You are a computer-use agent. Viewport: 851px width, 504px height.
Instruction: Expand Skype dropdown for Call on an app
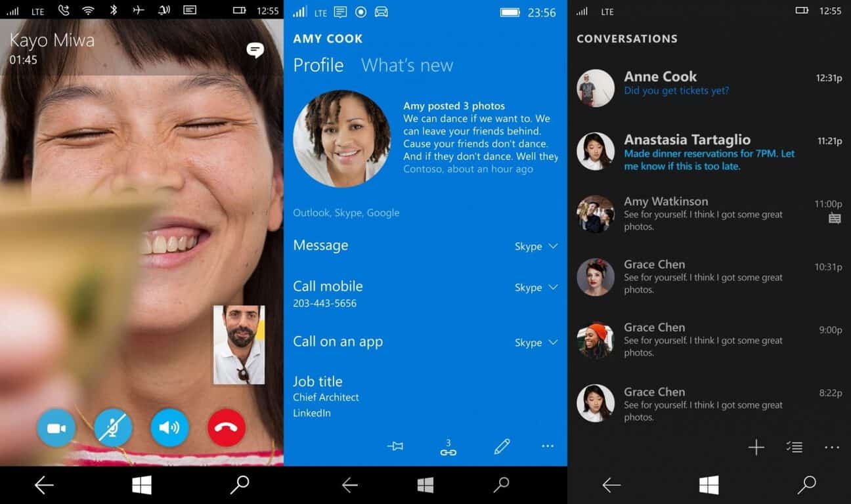click(x=536, y=343)
